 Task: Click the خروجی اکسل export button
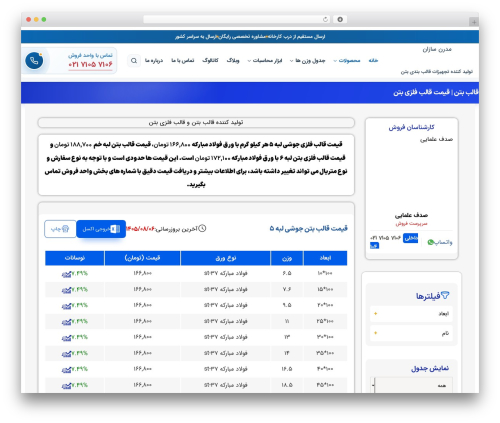[x=101, y=229]
